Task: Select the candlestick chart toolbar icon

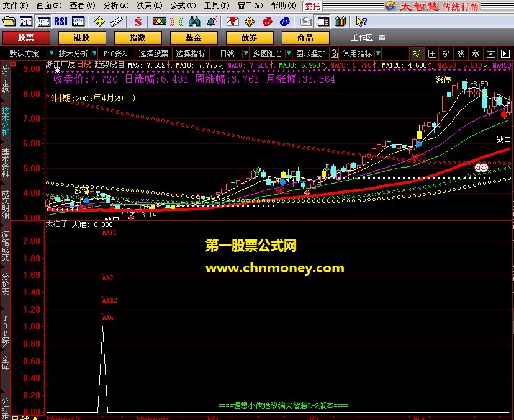Action: pyautogui.click(x=43, y=22)
